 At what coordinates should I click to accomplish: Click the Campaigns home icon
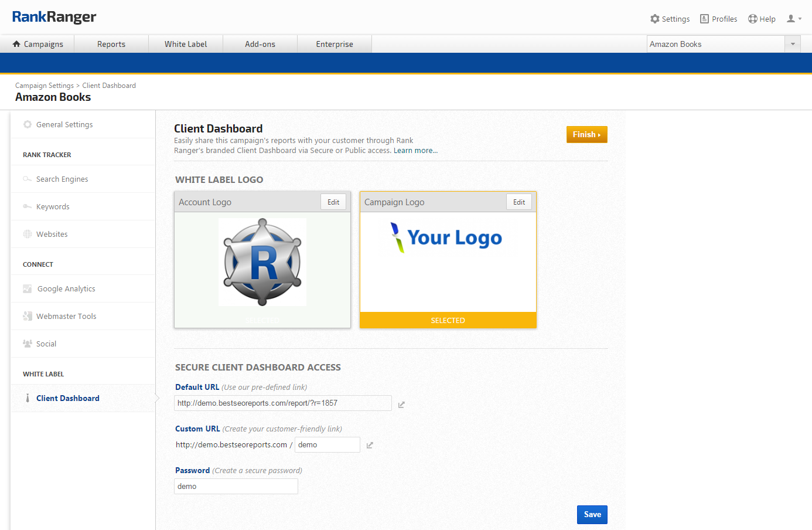click(16, 44)
